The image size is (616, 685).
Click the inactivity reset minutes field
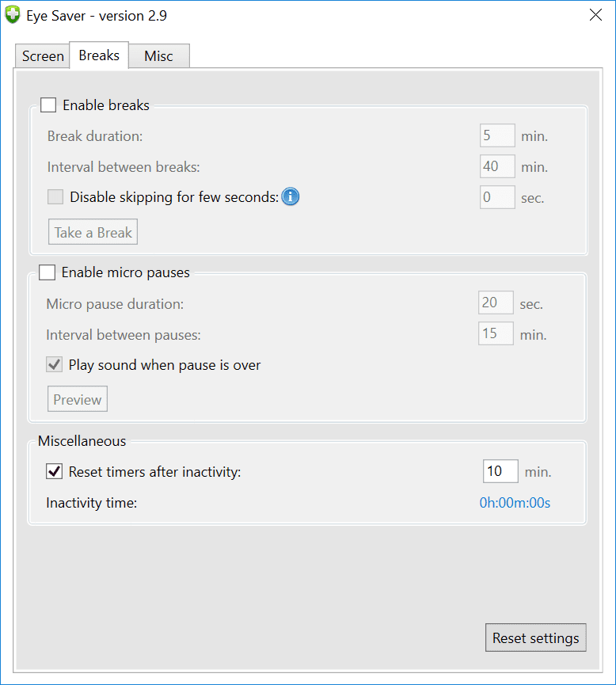500,470
